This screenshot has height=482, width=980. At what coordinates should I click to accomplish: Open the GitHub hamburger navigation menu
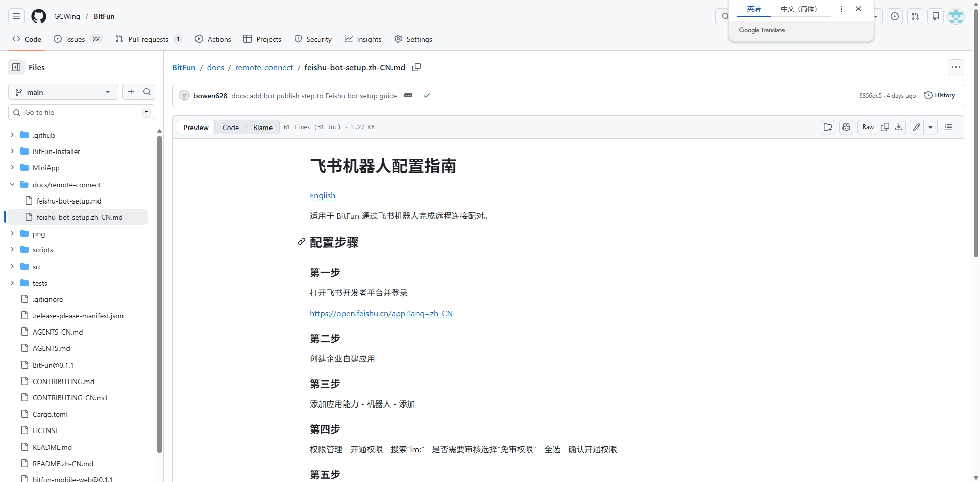click(x=16, y=16)
